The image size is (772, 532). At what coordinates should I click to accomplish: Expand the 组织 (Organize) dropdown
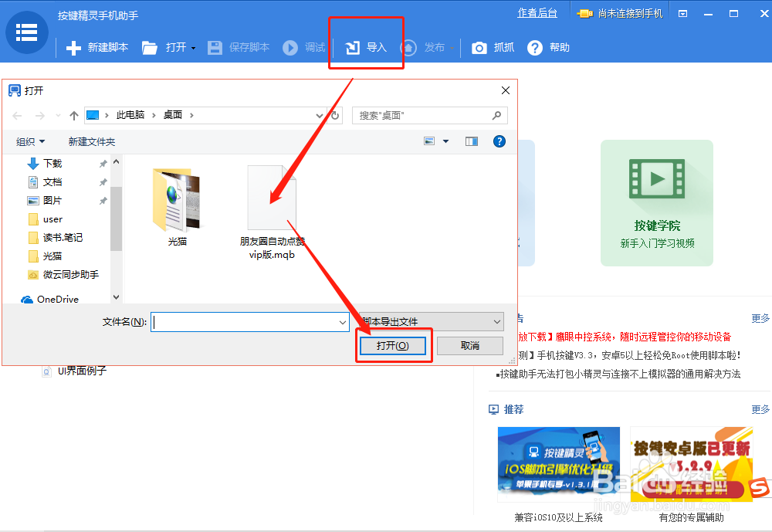coord(31,141)
